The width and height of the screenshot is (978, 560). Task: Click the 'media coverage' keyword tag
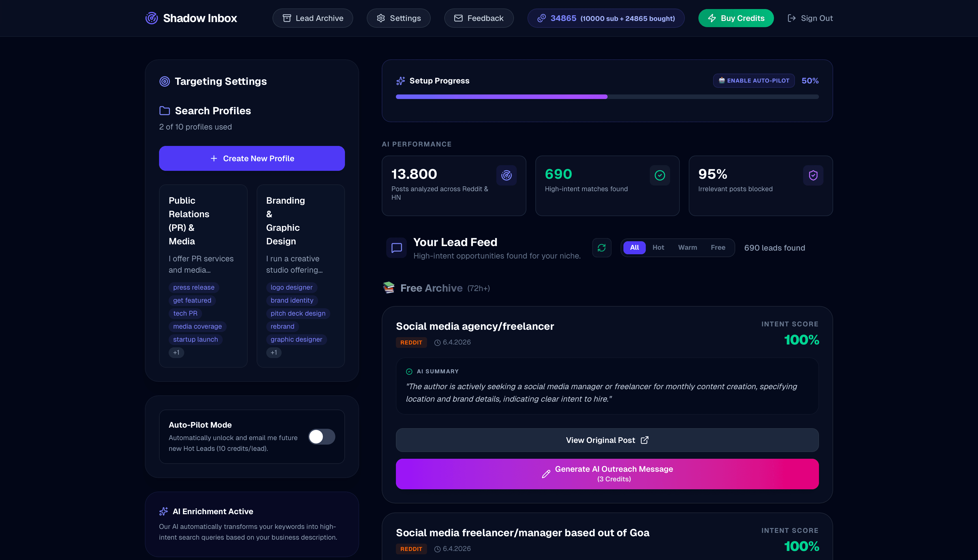click(197, 327)
